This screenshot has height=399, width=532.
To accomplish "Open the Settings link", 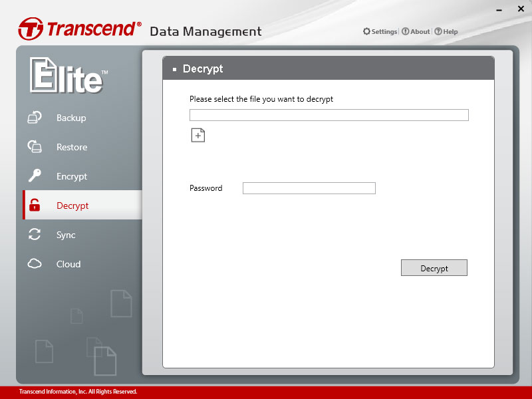I will 384,31.
